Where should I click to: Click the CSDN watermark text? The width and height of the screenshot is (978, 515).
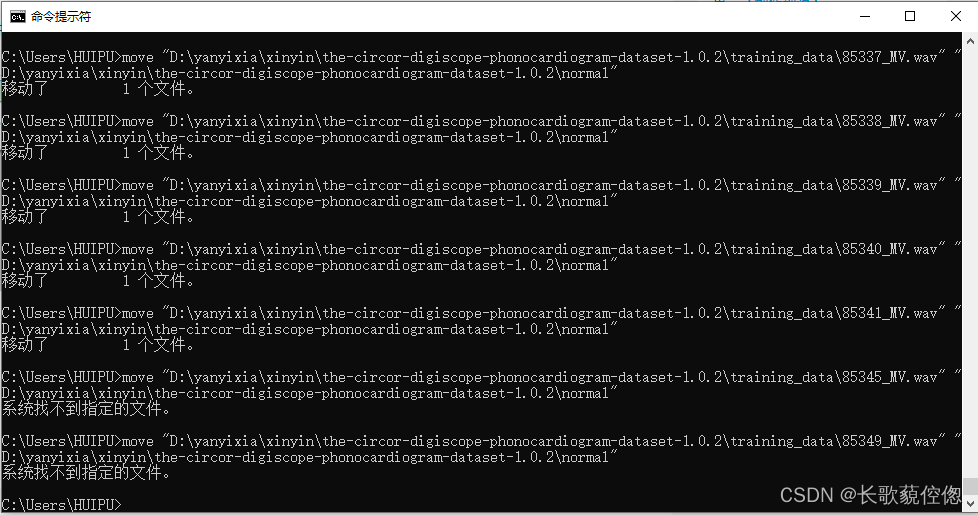[871, 495]
